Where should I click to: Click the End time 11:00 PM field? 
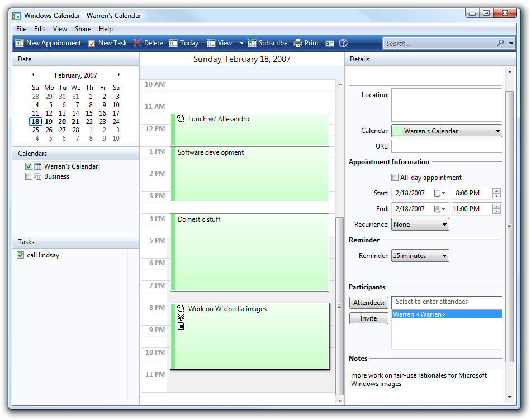[x=472, y=209]
